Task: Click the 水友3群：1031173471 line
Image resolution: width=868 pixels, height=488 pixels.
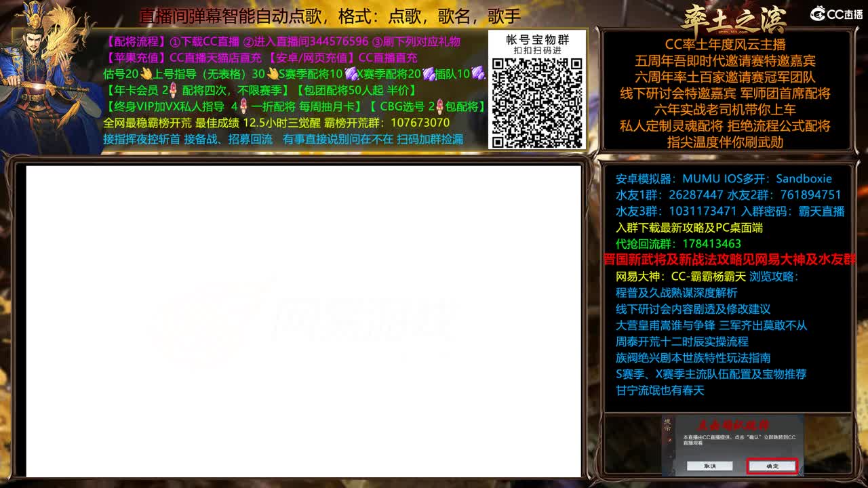Action: [x=730, y=211]
